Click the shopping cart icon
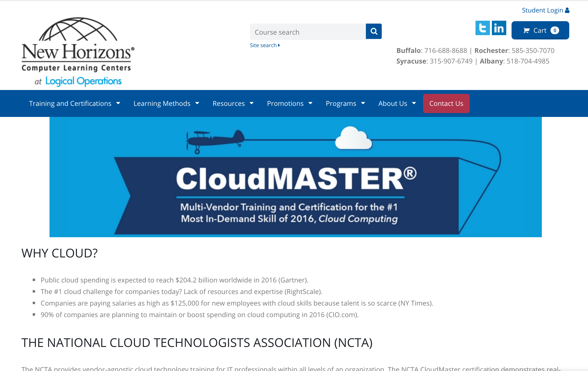 point(526,31)
